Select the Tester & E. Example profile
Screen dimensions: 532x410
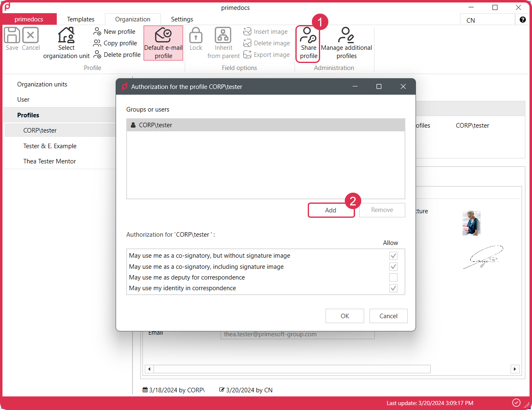point(50,146)
